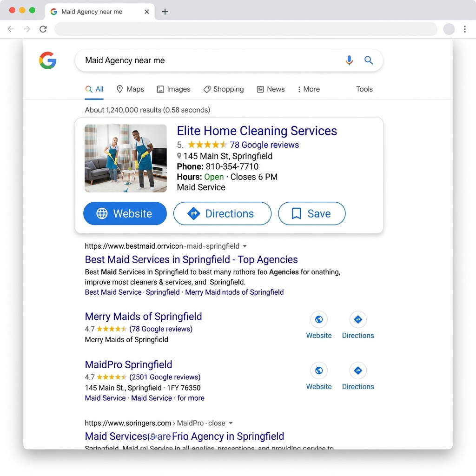This screenshot has width=476, height=476.
Task: Open Best Maid Services in Springfield result
Action: coord(191,259)
